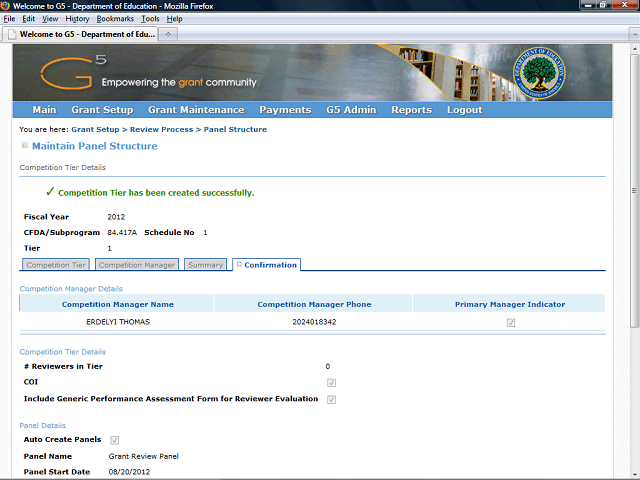Open the View menu

[50, 19]
